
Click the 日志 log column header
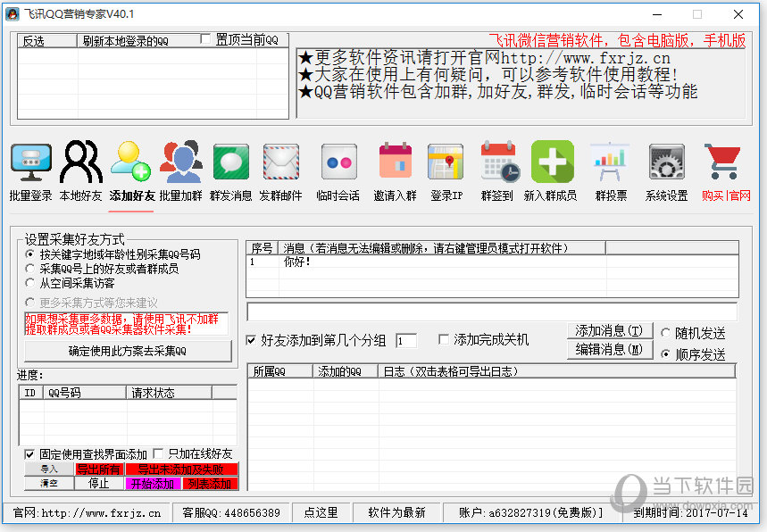(x=556, y=371)
